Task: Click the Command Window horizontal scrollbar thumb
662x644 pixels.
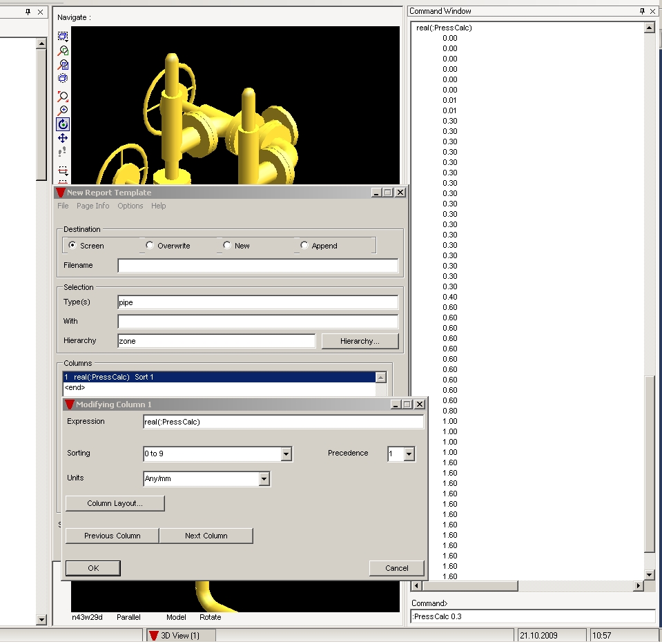Action: click(470, 586)
